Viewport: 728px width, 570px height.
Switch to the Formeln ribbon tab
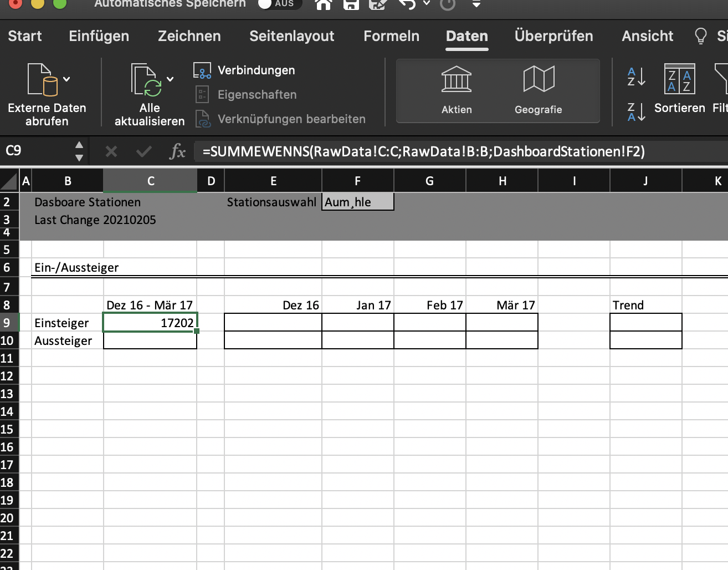(391, 36)
